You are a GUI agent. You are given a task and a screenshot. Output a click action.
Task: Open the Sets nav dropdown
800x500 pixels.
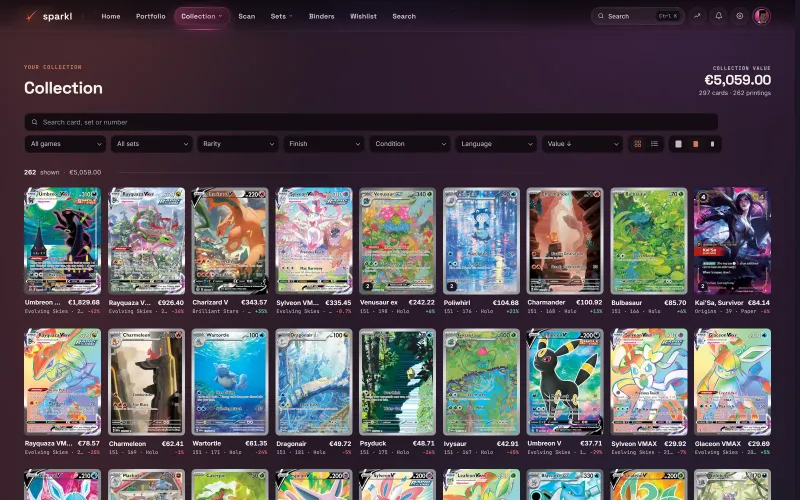coord(281,16)
